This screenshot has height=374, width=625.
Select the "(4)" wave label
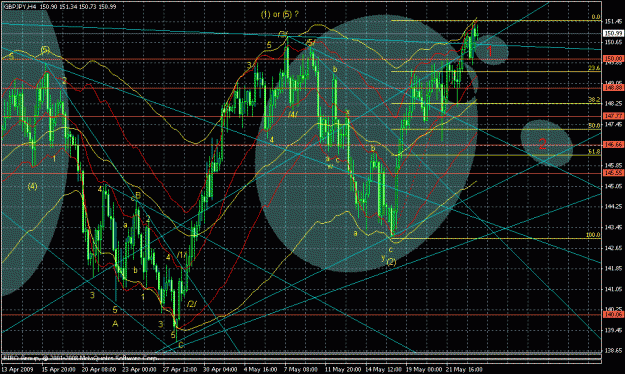point(32,186)
